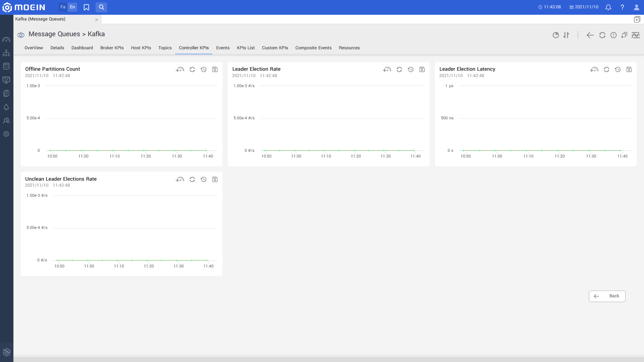Open history for Leader Election Latency chart
The height and width of the screenshot is (362, 644).
coord(618,70)
